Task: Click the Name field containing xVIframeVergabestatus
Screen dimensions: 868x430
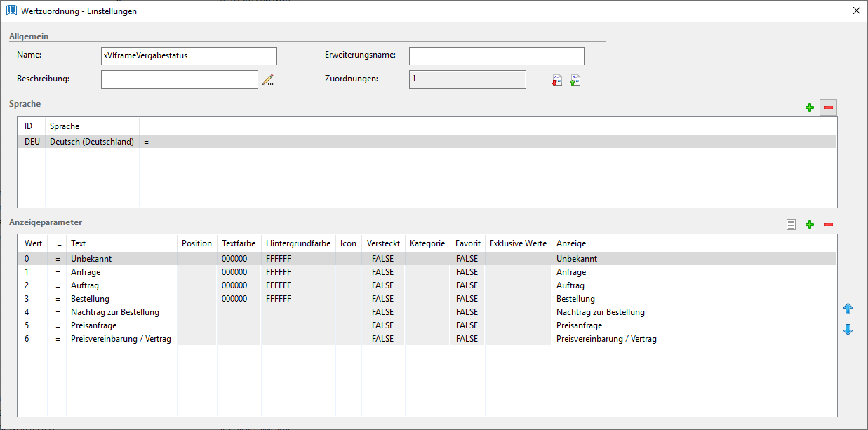Action: pyautogui.click(x=189, y=56)
